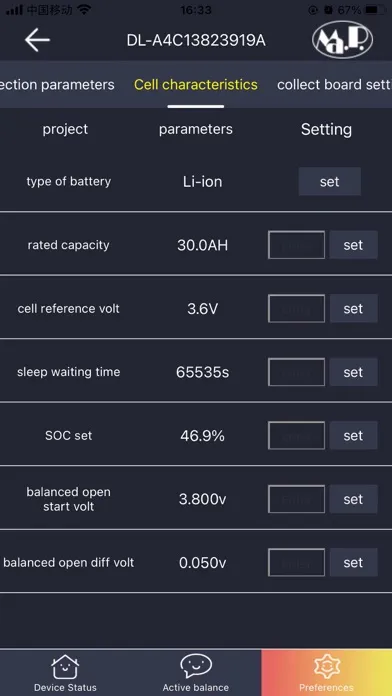
Task: Switch to collect board settings tab
Action: coord(334,85)
